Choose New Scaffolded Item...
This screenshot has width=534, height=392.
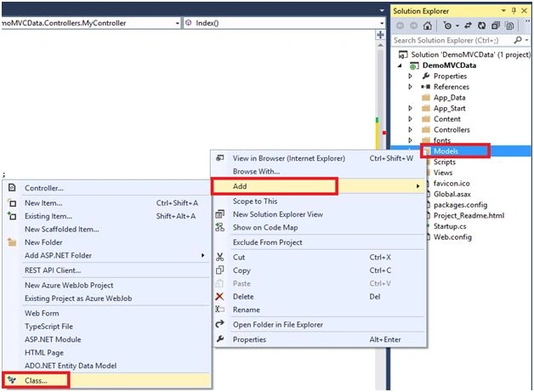pyautogui.click(x=106, y=230)
